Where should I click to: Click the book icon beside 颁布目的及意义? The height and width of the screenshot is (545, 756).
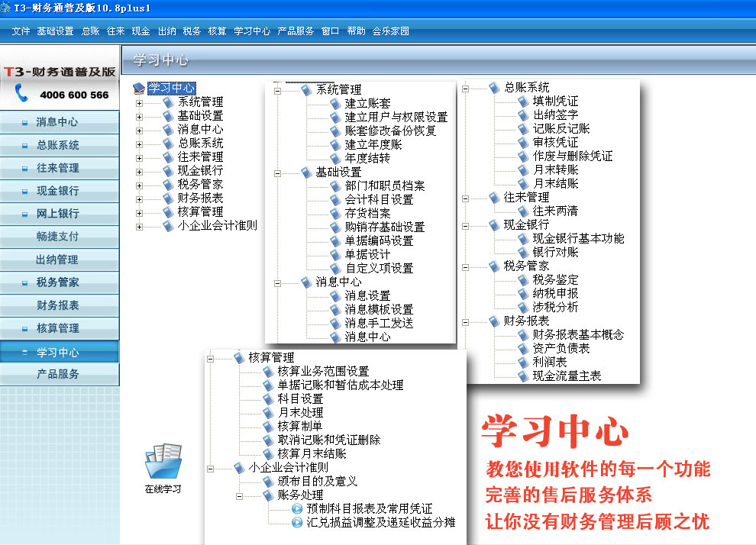[269, 481]
